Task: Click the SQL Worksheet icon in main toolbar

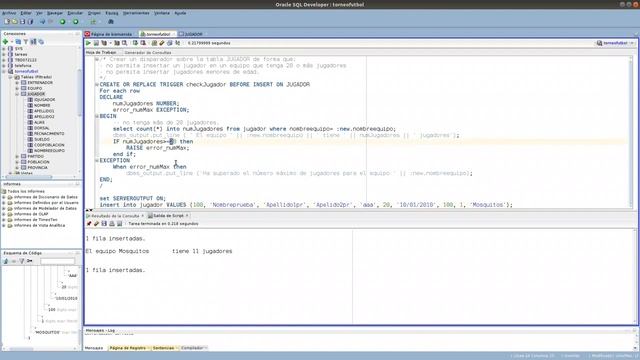Action: pyautogui.click(x=93, y=22)
